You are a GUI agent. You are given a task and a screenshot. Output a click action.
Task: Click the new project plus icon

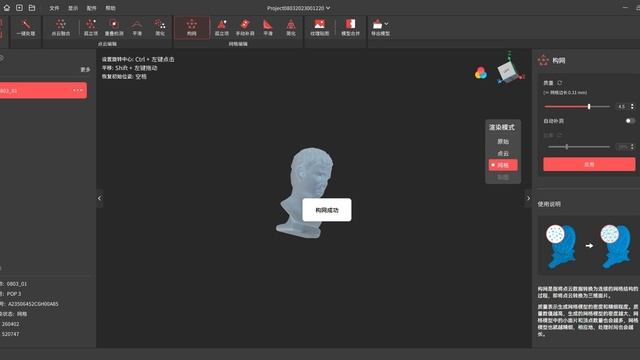coord(19,8)
